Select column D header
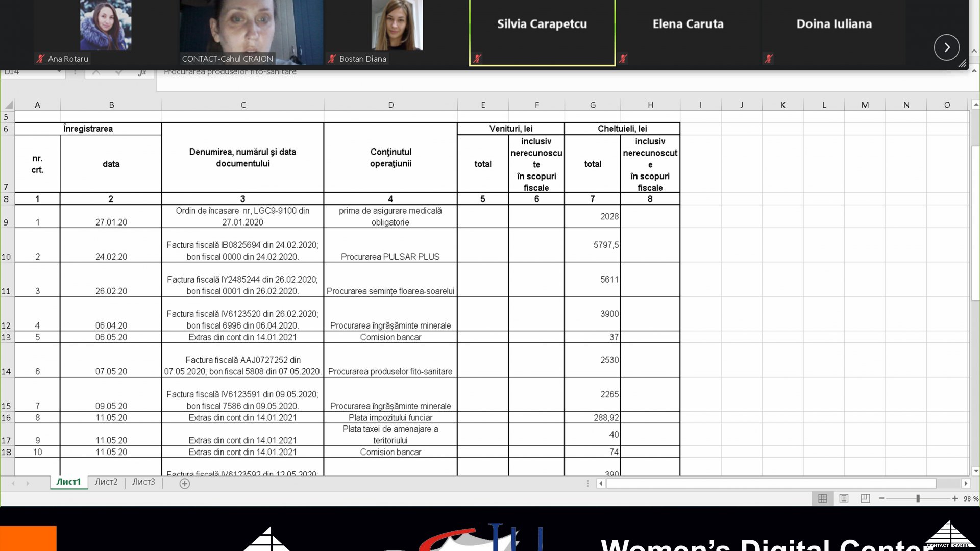This screenshot has width=980, height=551. coord(390,105)
